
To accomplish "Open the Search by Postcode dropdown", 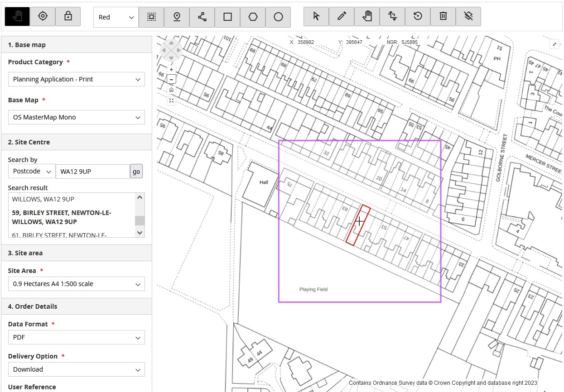I will pos(32,172).
